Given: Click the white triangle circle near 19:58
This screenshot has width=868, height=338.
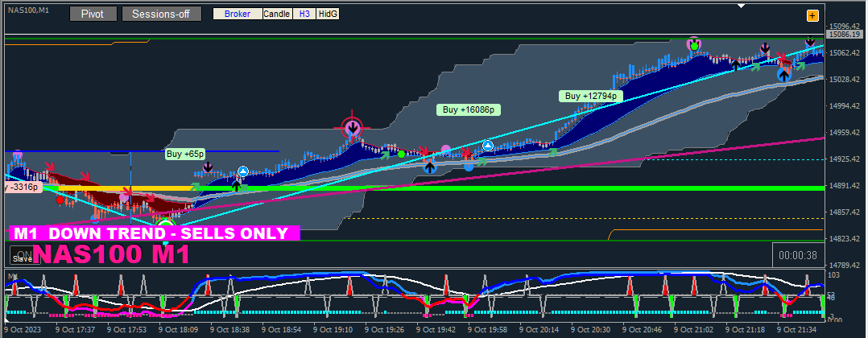Looking at the screenshot, I should pyautogui.click(x=488, y=146).
